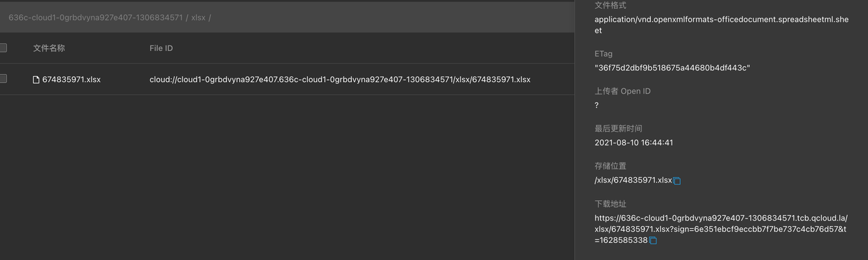Click the 存储位置 label
This screenshot has height=260, width=868.
(610, 166)
